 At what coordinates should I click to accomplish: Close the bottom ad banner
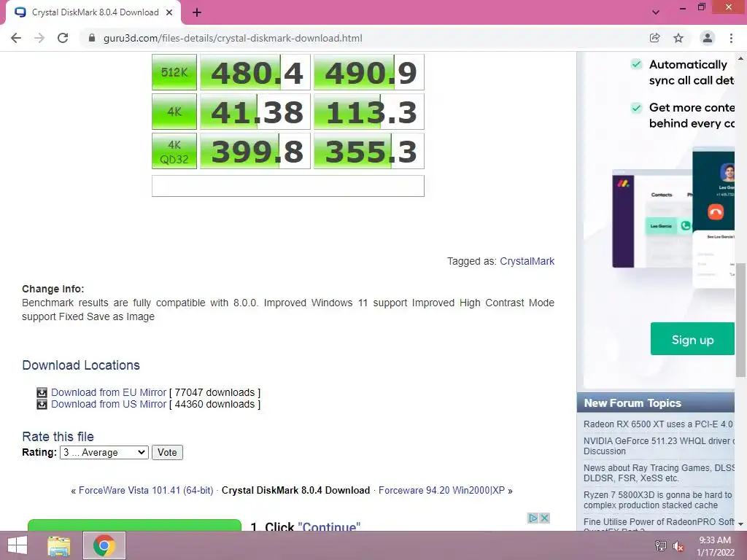[x=544, y=518]
